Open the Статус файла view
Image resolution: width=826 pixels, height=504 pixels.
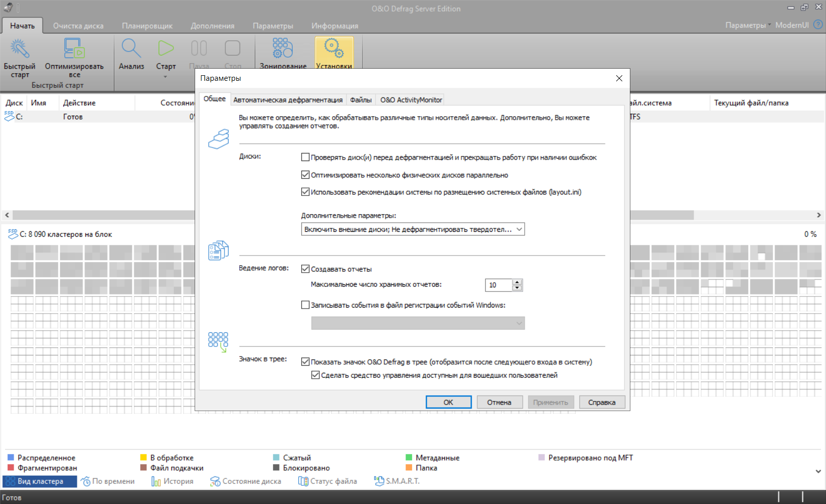click(328, 481)
